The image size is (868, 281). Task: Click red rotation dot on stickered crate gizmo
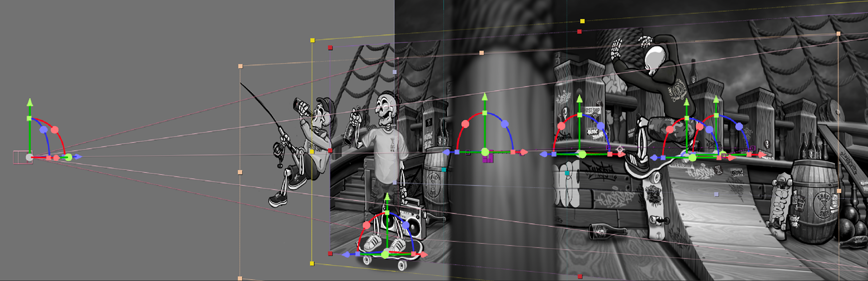click(x=561, y=126)
